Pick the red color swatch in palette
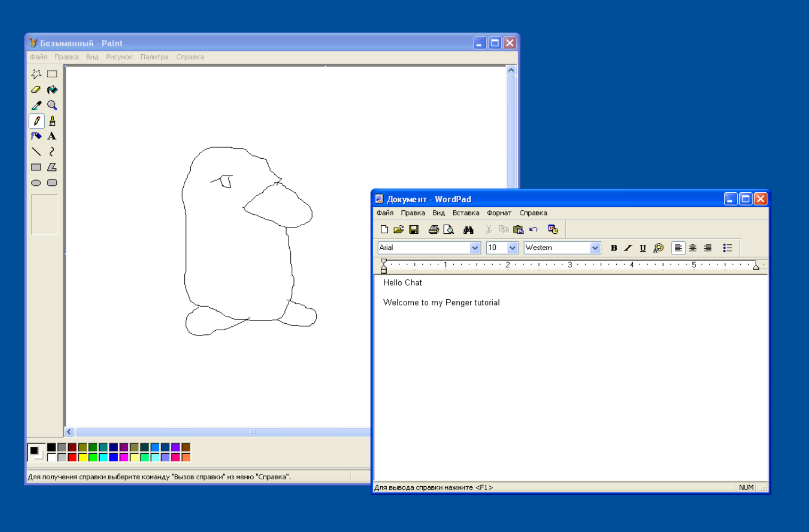 click(72, 457)
